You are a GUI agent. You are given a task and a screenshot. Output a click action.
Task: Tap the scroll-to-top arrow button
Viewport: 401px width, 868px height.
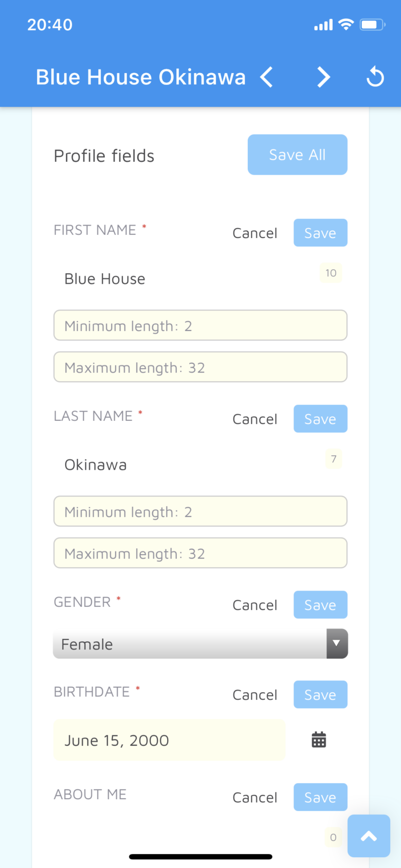pyautogui.click(x=369, y=836)
